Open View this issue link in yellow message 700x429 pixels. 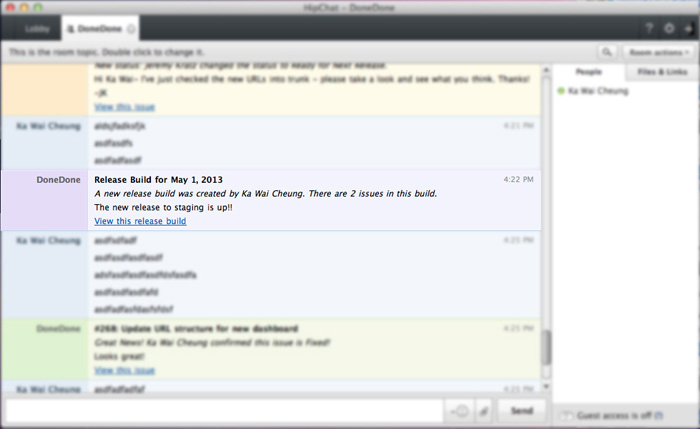(x=125, y=107)
